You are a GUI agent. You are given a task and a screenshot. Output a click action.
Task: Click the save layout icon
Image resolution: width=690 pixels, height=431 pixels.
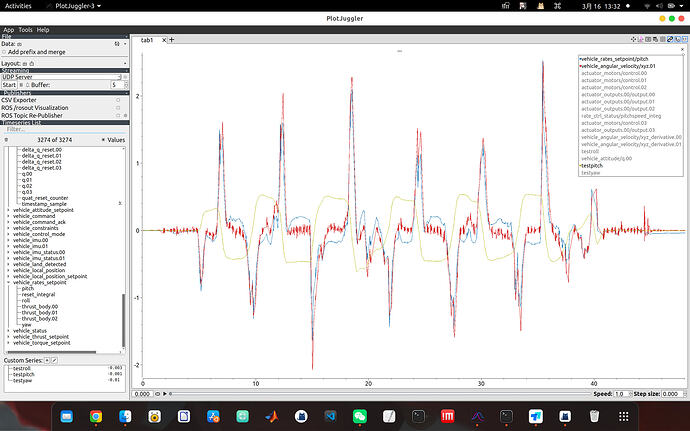[31, 63]
